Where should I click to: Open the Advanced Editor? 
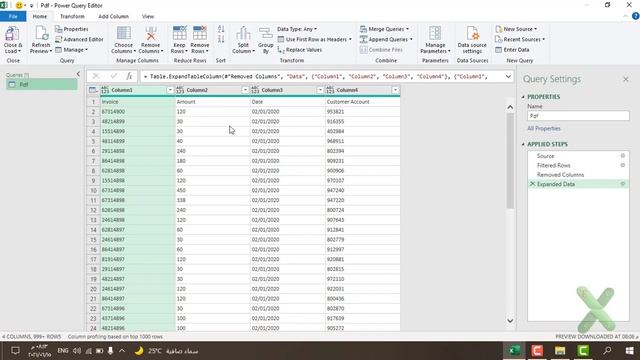pyautogui.click(x=79, y=39)
